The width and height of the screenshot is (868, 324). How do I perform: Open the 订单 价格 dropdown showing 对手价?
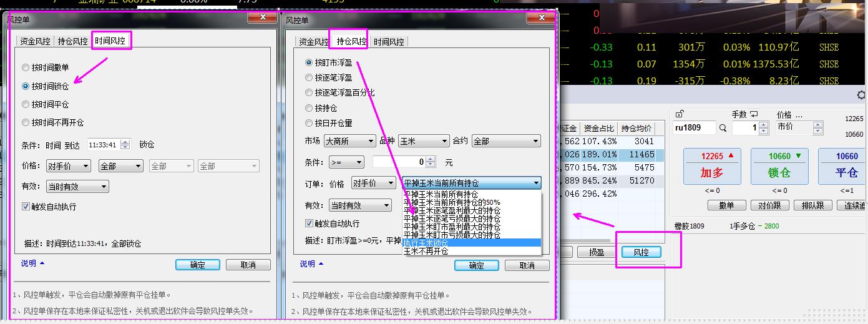[373, 183]
